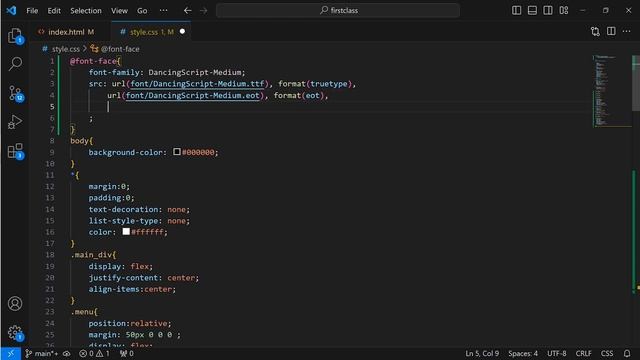Go back with the left arrow
The width and height of the screenshot is (640, 360).
[x=187, y=11]
